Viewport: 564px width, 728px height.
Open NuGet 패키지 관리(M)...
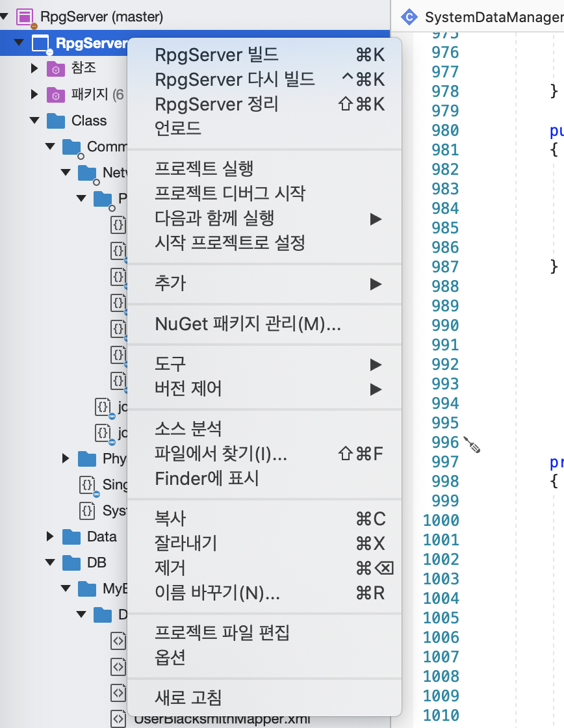(x=264, y=324)
